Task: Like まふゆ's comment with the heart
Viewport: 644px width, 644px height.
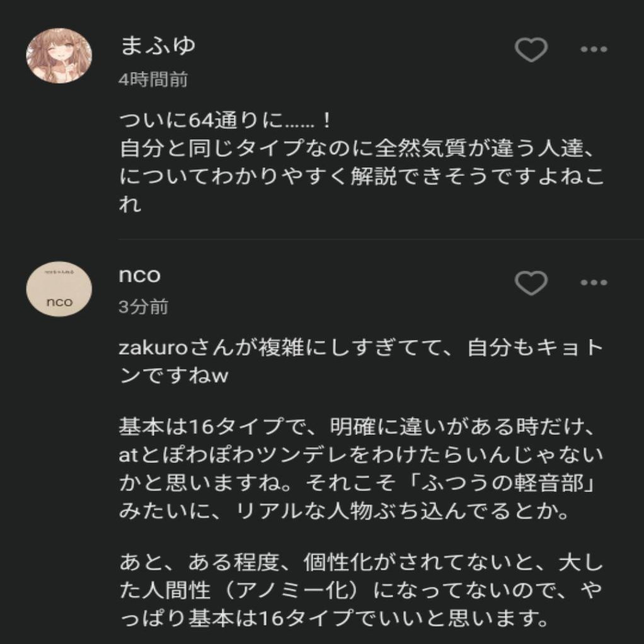Action: tap(531, 50)
